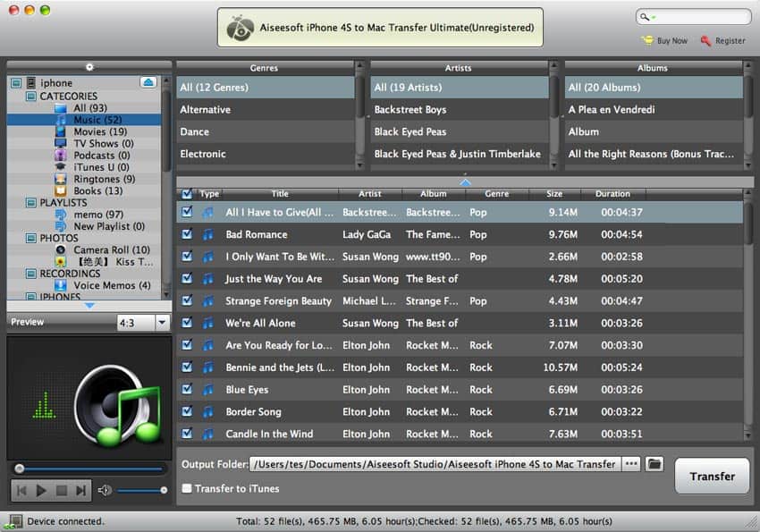Click the New Playlist icon

(61, 226)
